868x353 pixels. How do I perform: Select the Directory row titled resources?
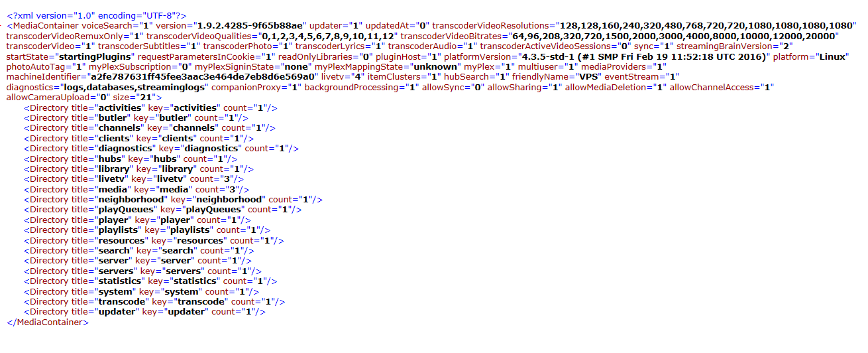click(x=154, y=240)
